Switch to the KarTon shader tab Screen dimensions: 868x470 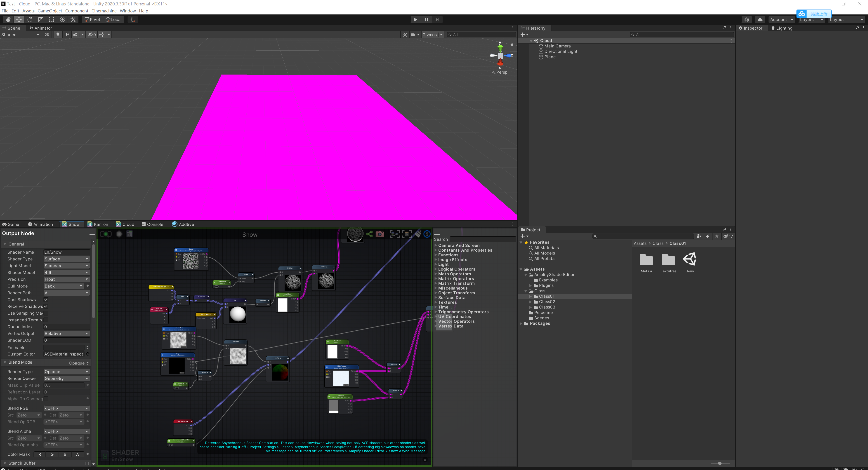point(98,224)
